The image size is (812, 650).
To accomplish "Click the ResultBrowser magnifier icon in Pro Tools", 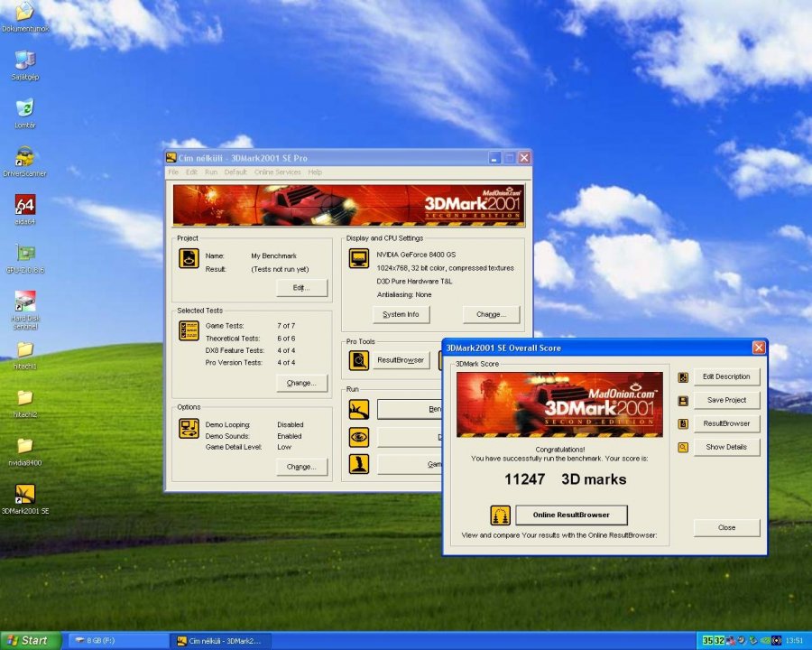I will coord(359,359).
